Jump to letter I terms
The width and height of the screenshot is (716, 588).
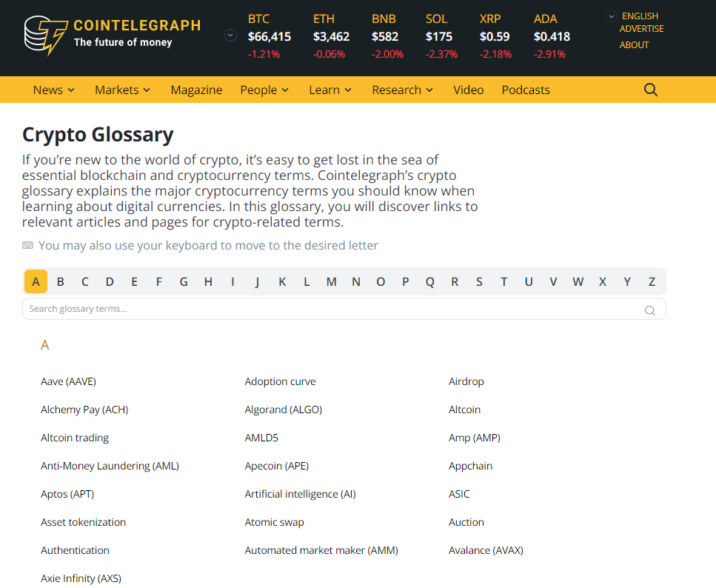tap(233, 281)
